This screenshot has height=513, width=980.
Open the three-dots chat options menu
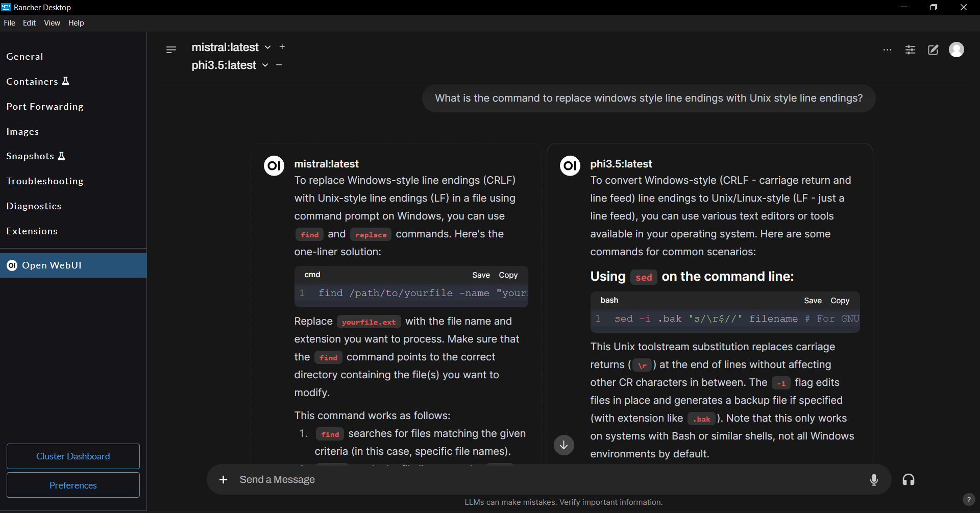888,50
